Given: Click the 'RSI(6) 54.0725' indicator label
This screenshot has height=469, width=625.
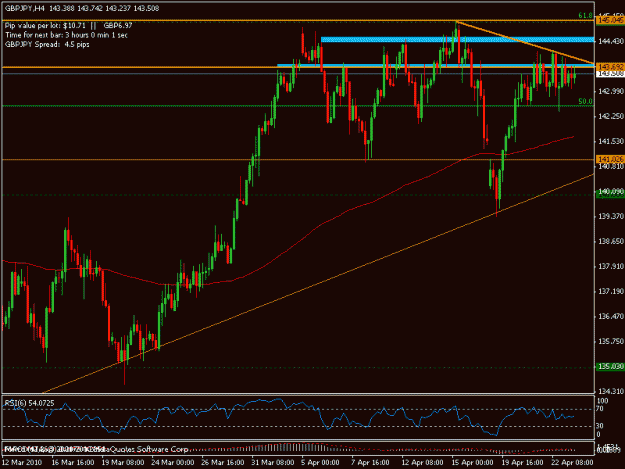Looking at the screenshot, I should 29,403.
